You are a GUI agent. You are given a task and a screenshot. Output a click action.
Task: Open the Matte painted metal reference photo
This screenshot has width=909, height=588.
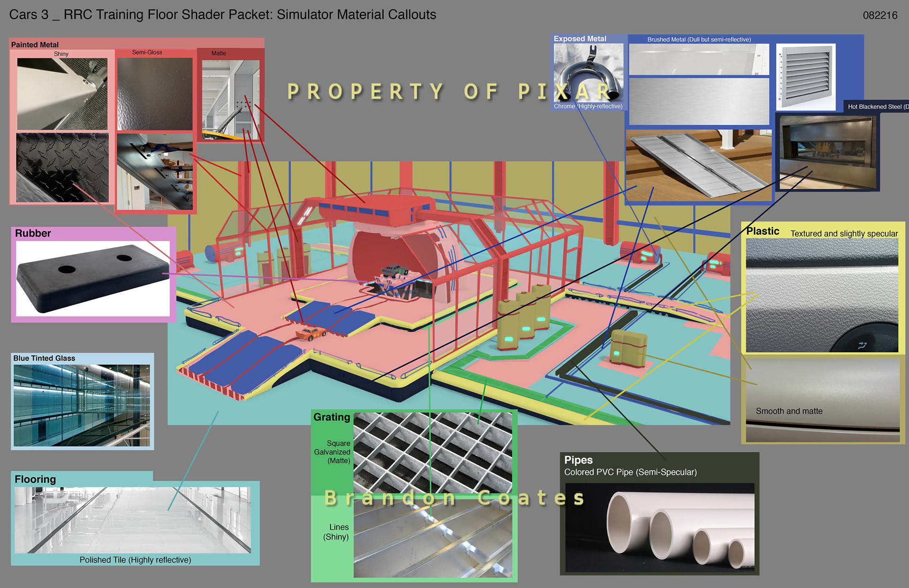coord(231,99)
